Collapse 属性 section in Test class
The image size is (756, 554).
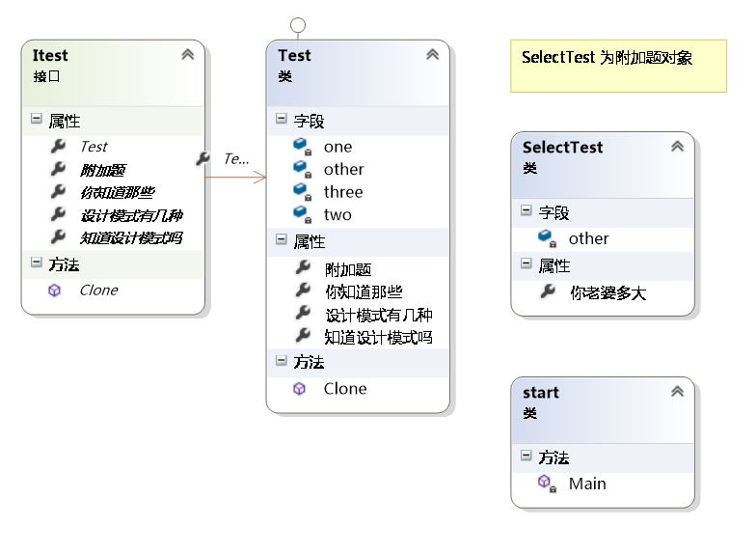click(282, 239)
